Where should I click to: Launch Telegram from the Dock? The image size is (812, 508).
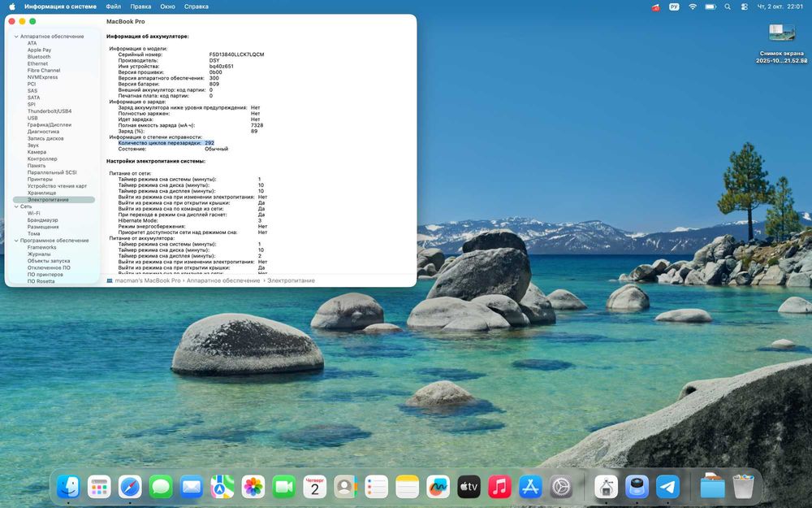point(667,487)
